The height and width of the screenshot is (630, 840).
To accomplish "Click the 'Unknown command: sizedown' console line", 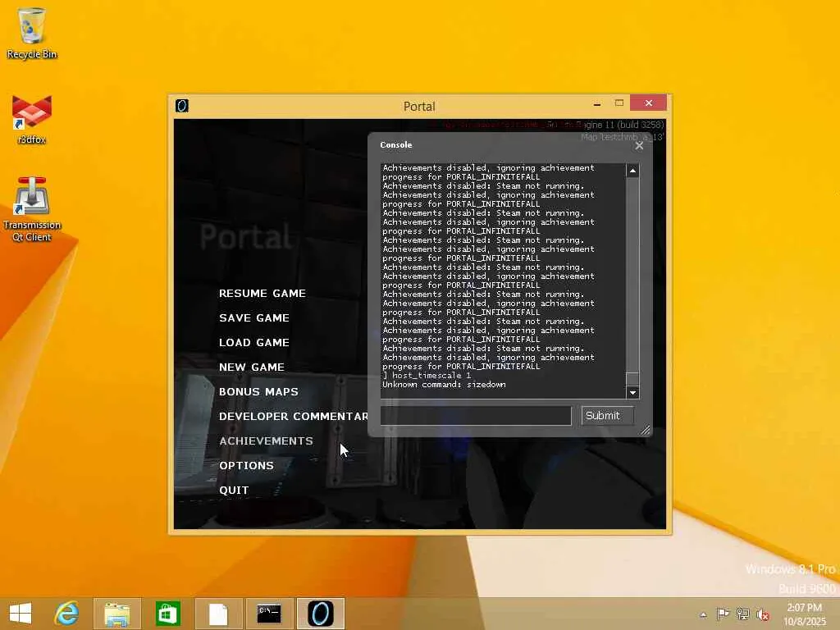I will click(x=444, y=385).
